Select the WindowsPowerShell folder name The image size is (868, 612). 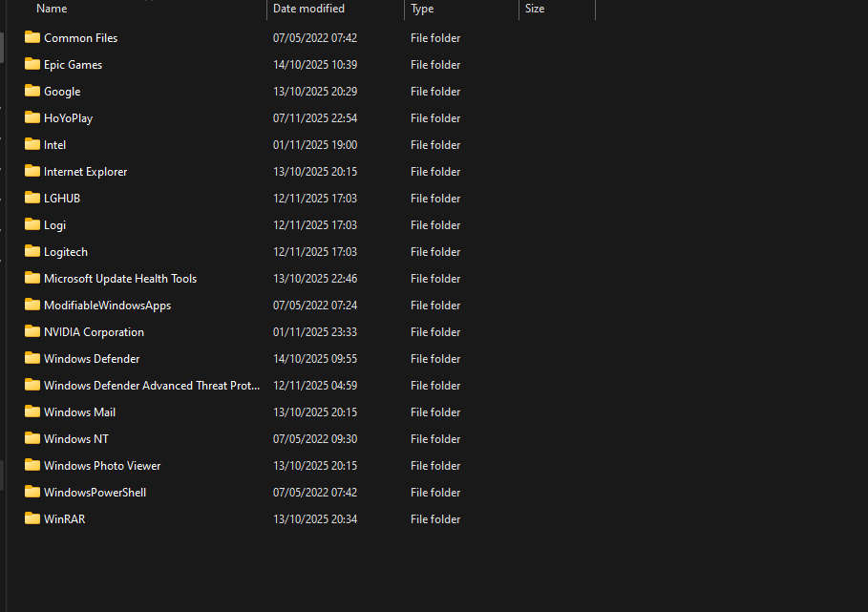95,493
